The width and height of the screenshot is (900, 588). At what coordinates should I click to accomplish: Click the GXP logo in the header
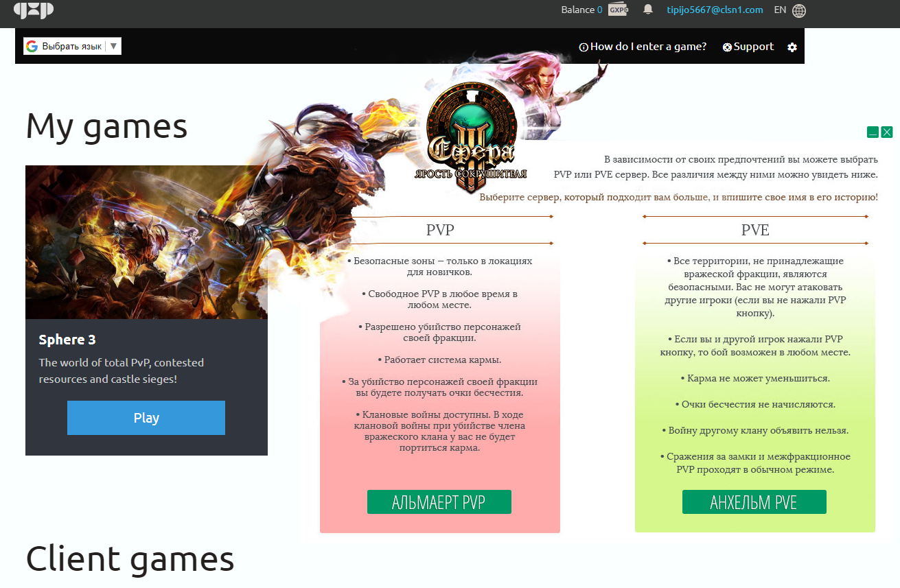pyautogui.click(x=34, y=10)
